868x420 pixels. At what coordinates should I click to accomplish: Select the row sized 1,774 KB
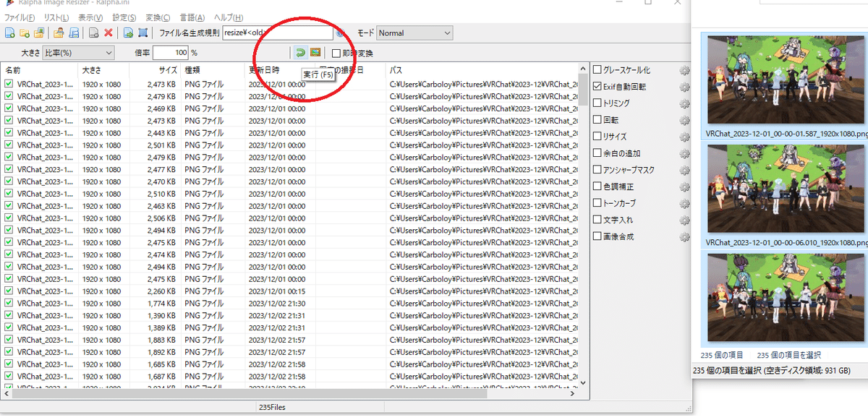[289, 304]
